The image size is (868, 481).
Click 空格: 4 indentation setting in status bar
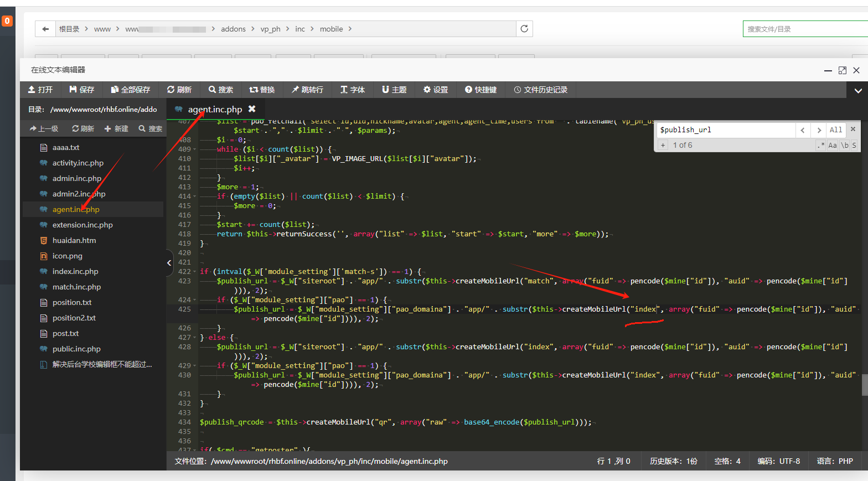click(x=727, y=461)
